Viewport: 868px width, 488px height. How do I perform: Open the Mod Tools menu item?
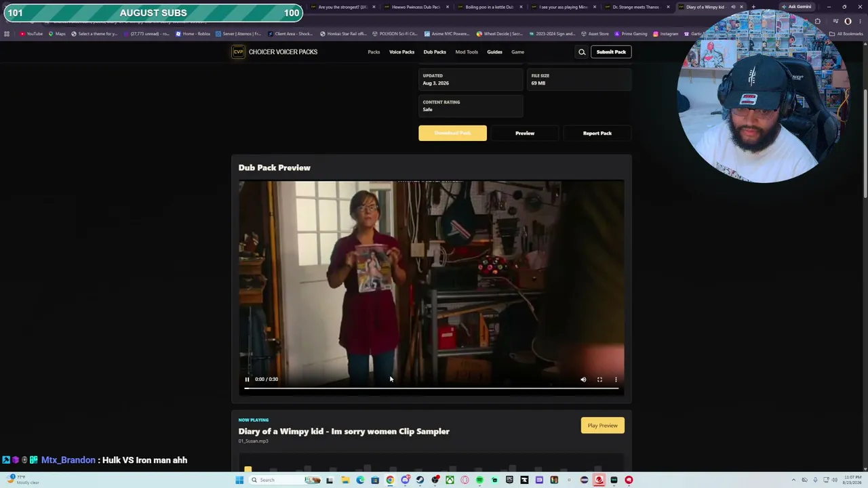pyautogui.click(x=467, y=52)
